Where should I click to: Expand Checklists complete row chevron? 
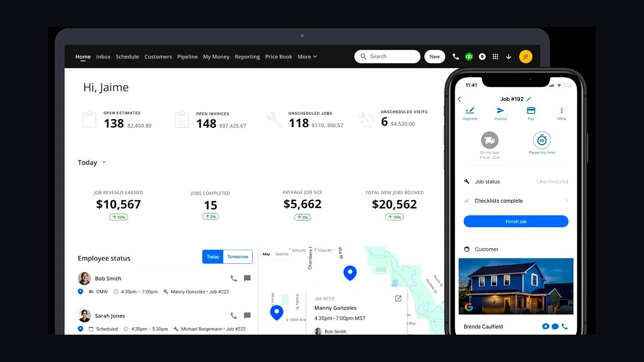pos(566,201)
